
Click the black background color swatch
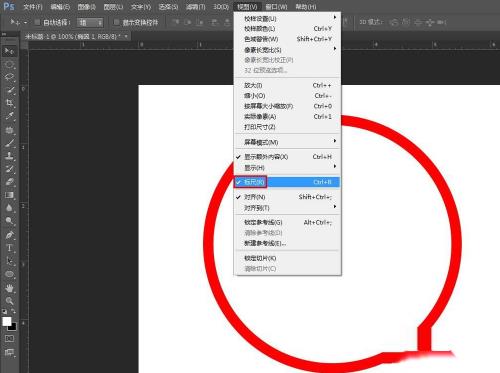pyautogui.click(x=13, y=327)
